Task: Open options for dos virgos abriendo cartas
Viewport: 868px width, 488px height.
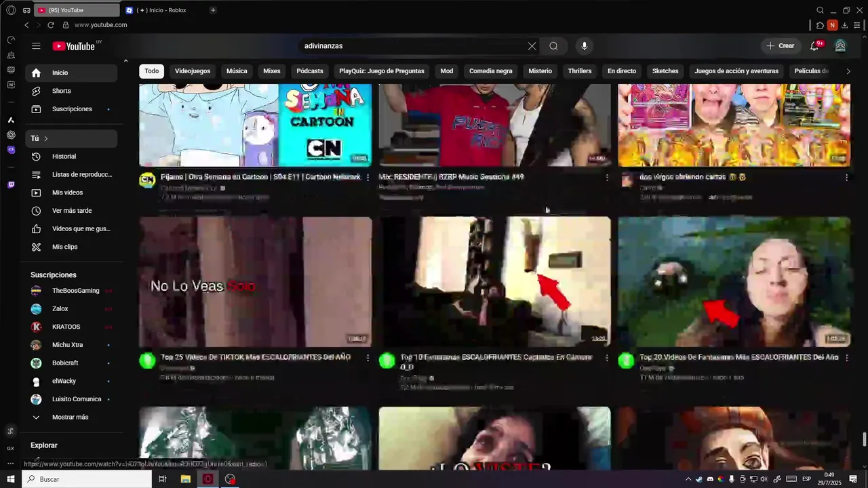Action: pos(846,178)
